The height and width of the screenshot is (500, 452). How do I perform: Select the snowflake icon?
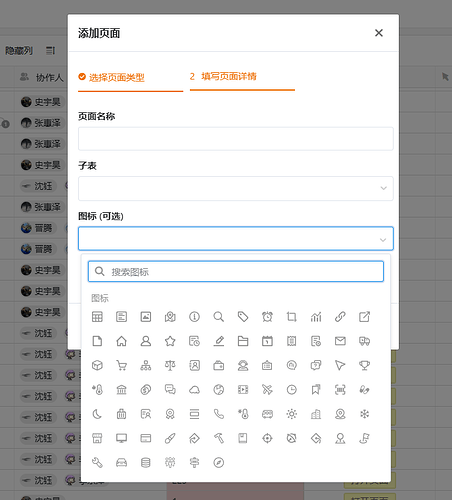[364, 414]
